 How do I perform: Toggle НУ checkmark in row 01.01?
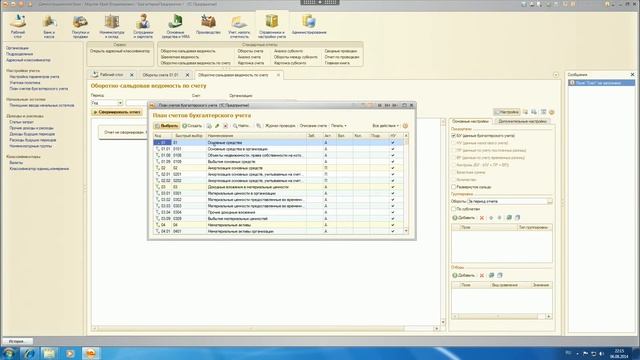click(393, 149)
